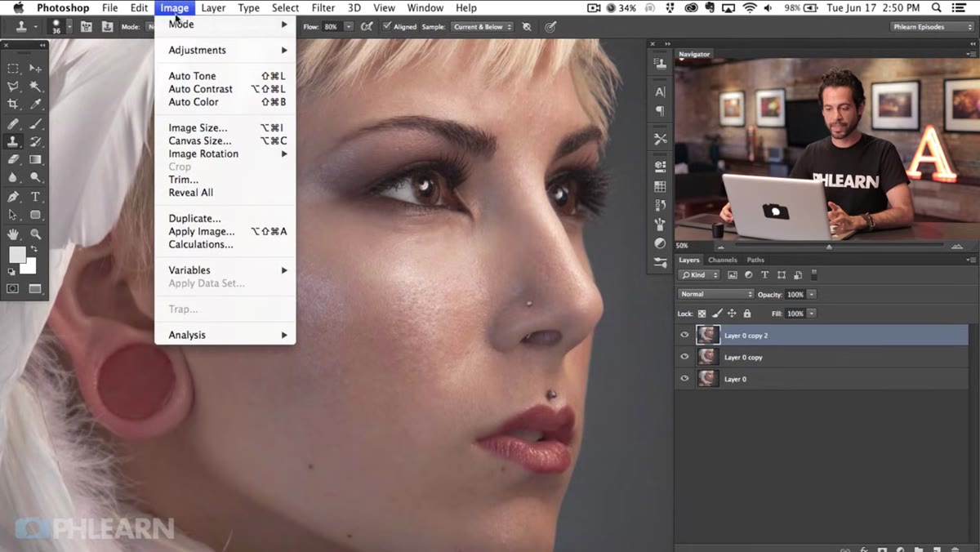The height and width of the screenshot is (552, 980).
Task: Select the Hand tool
Action: pyautogui.click(x=13, y=234)
